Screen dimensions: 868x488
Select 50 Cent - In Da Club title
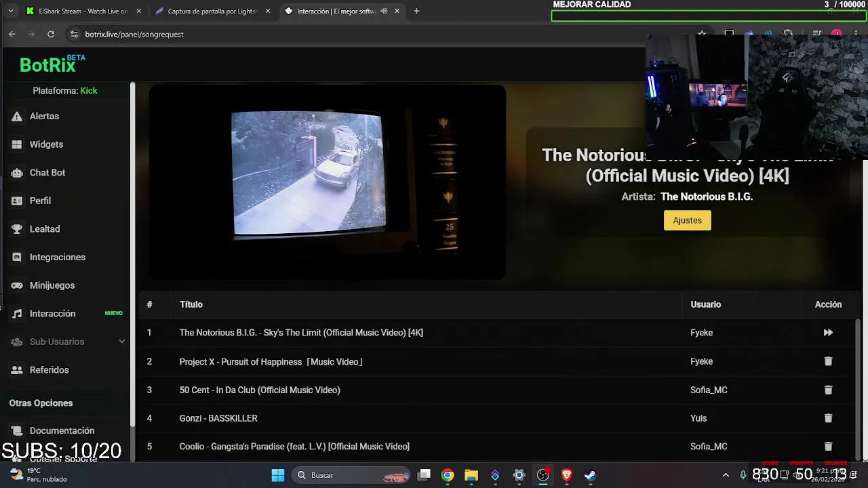pyautogui.click(x=260, y=390)
